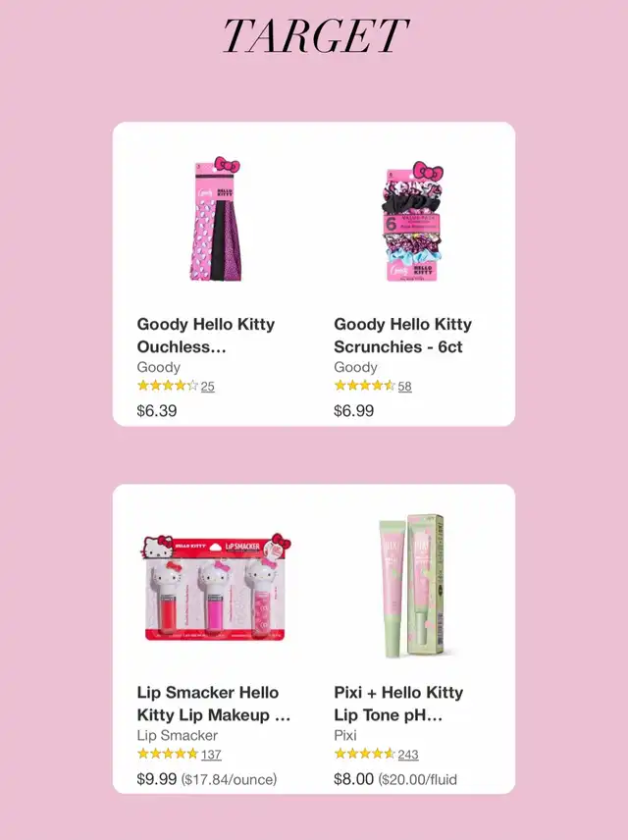628x840 pixels.
Task: Select Goody brand under Scrunchies 6ct
Action: click(356, 367)
